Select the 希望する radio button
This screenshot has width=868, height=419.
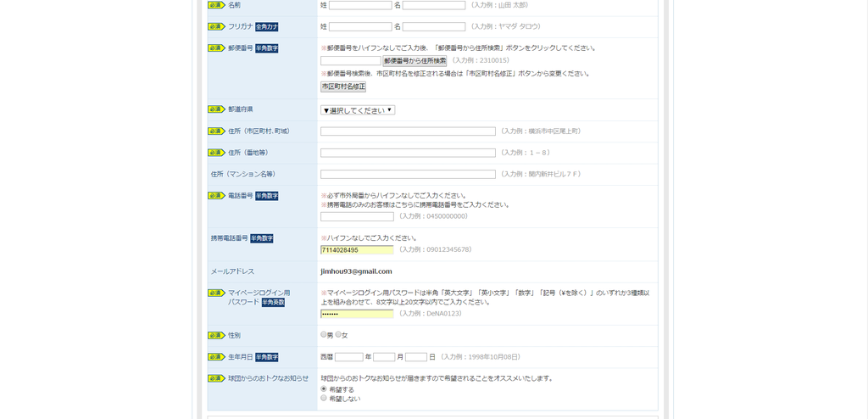(x=324, y=389)
